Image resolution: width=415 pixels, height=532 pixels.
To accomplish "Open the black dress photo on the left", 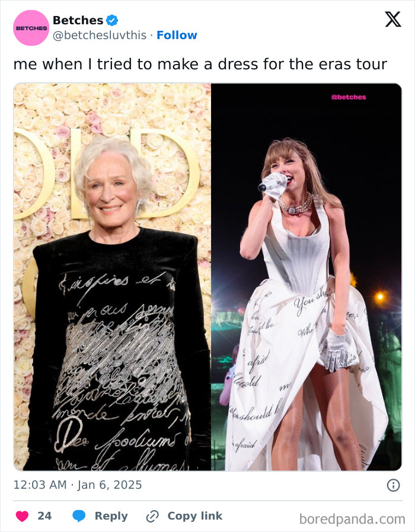I will [112, 277].
